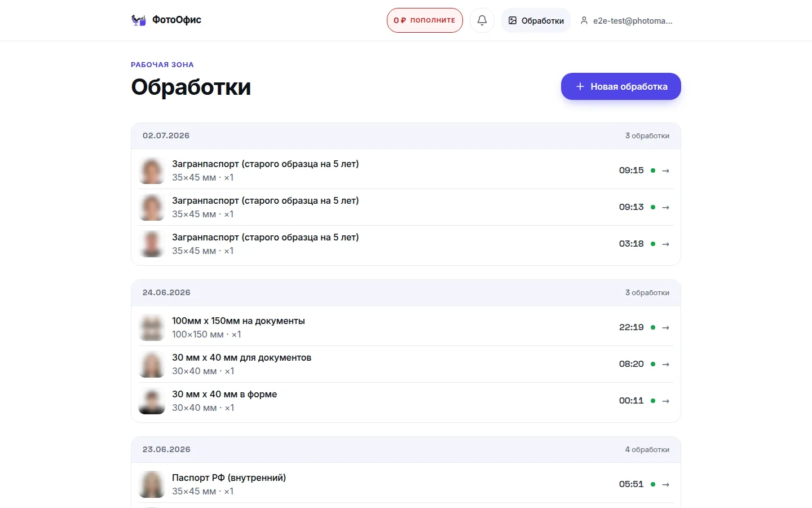Viewport: 812px width, 508px height.
Task: Select 30 мм х 40 мм в форме title
Action: pyautogui.click(x=224, y=394)
